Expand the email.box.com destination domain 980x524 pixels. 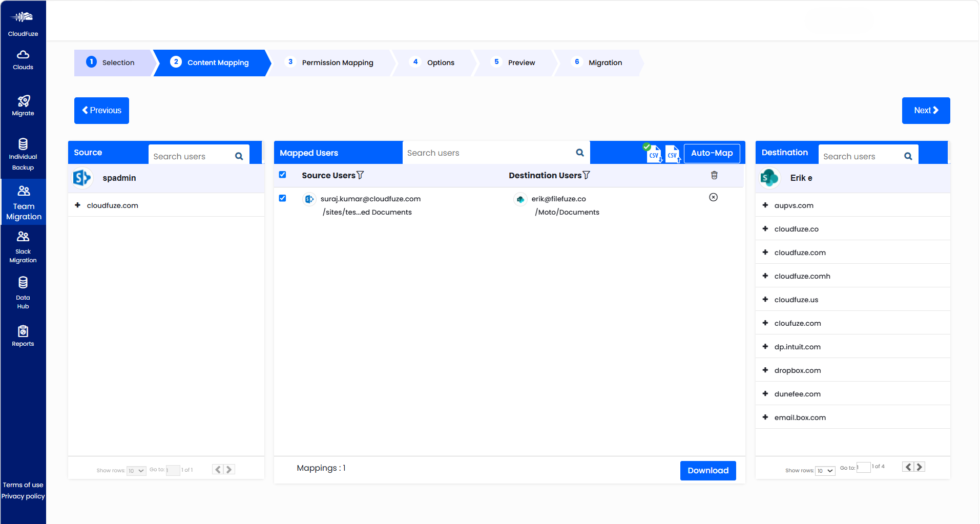(x=765, y=417)
